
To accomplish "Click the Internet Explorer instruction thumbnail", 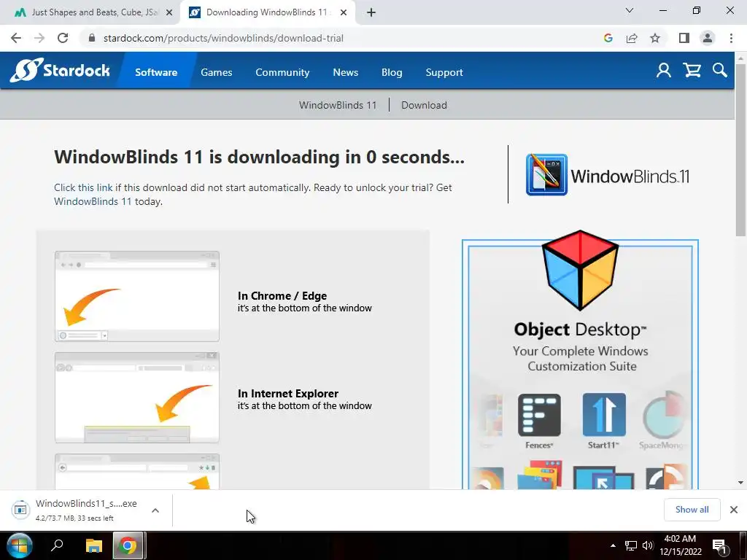I will [136, 397].
